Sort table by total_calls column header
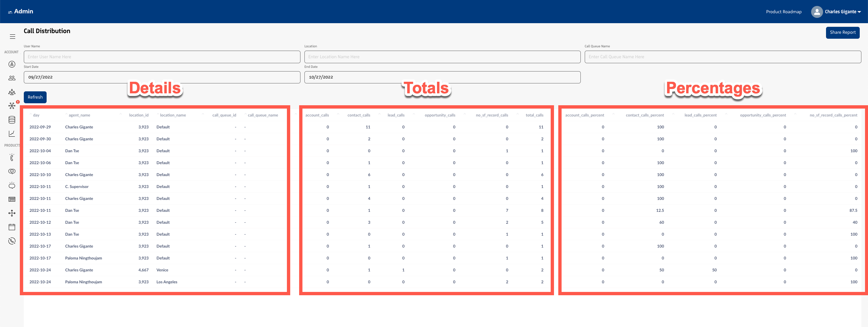The height and width of the screenshot is (327, 868). (534, 115)
